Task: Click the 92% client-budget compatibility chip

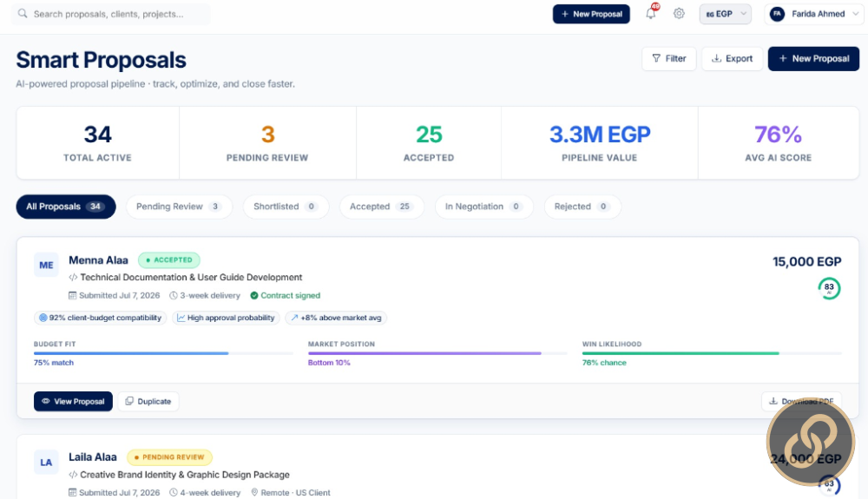Action: [x=100, y=318]
